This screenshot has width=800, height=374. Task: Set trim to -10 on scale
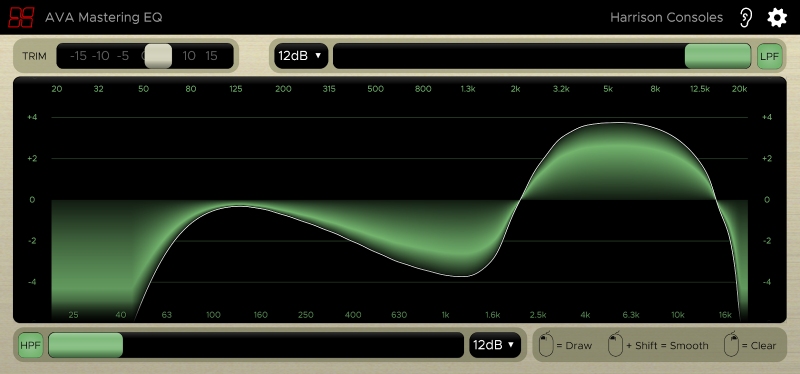tap(101, 56)
